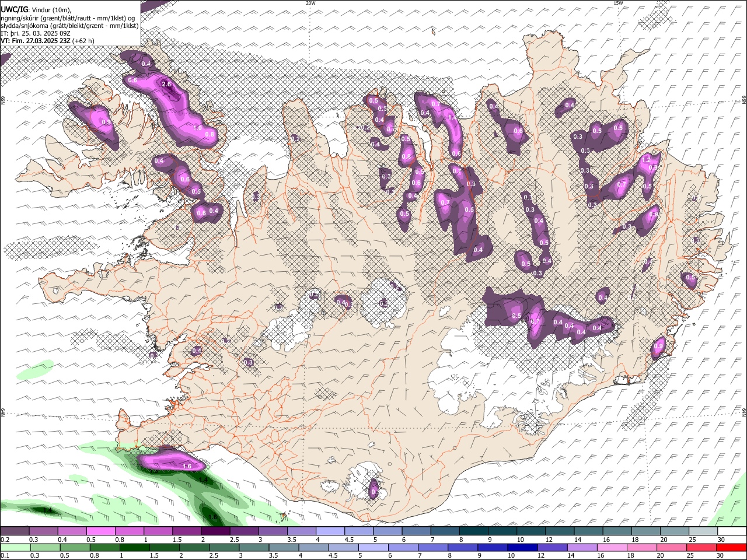Select the snow scale swatch between 0.8 and 1
747x560 pixels.
[x=129, y=531]
